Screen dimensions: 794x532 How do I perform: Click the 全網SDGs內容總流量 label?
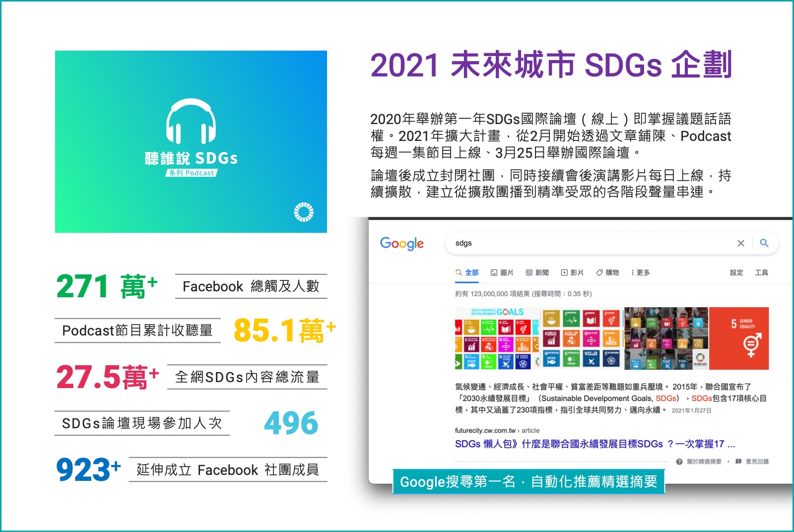pyautogui.click(x=247, y=377)
